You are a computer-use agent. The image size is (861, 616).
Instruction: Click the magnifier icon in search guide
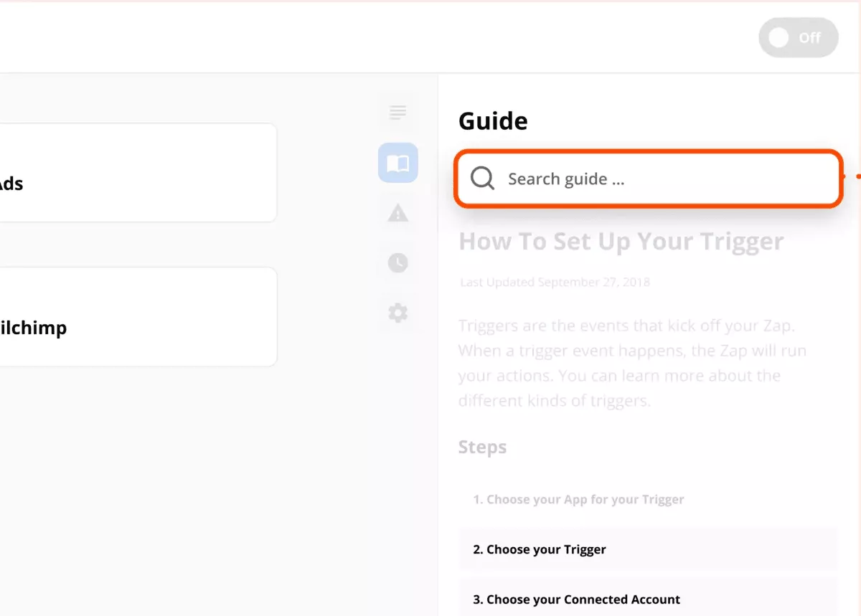482,179
